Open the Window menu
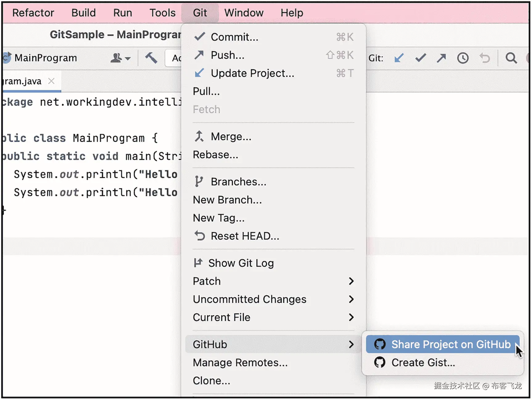This screenshot has width=532, height=400. 244,13
